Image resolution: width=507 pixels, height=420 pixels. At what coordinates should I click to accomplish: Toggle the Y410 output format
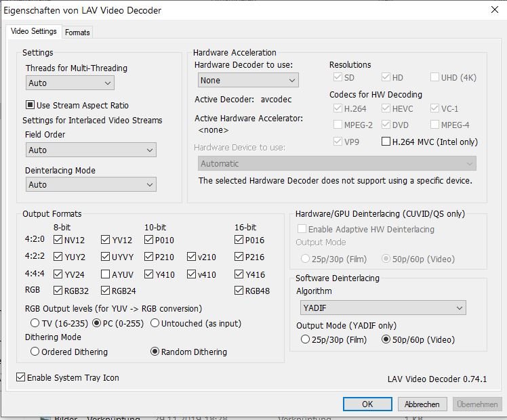148,274
